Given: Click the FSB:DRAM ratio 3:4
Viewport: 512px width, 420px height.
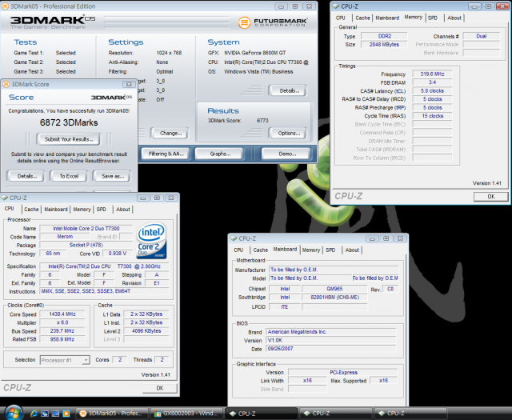Looking at the screenshot, I should click(432, 82).
